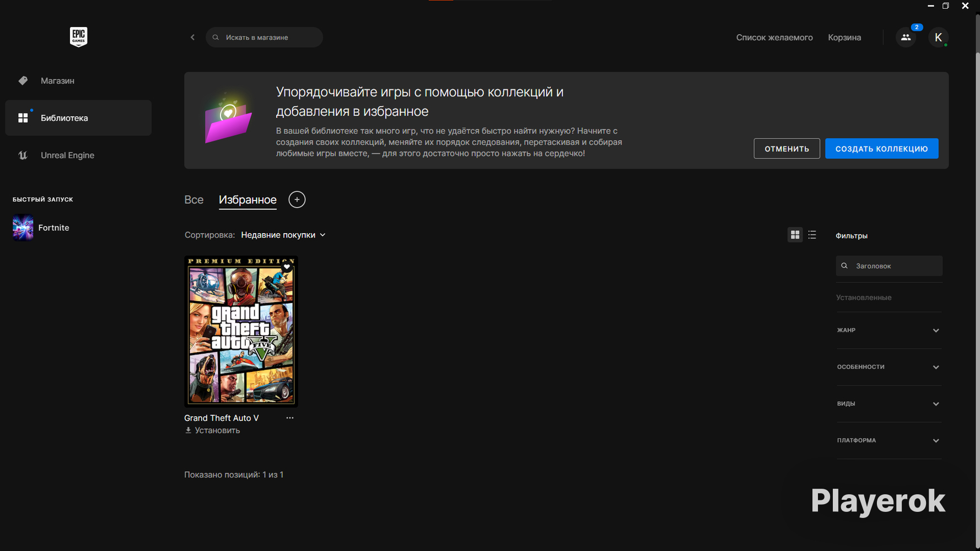
Task: Switch to list view layout
Action: pos(812,235)
